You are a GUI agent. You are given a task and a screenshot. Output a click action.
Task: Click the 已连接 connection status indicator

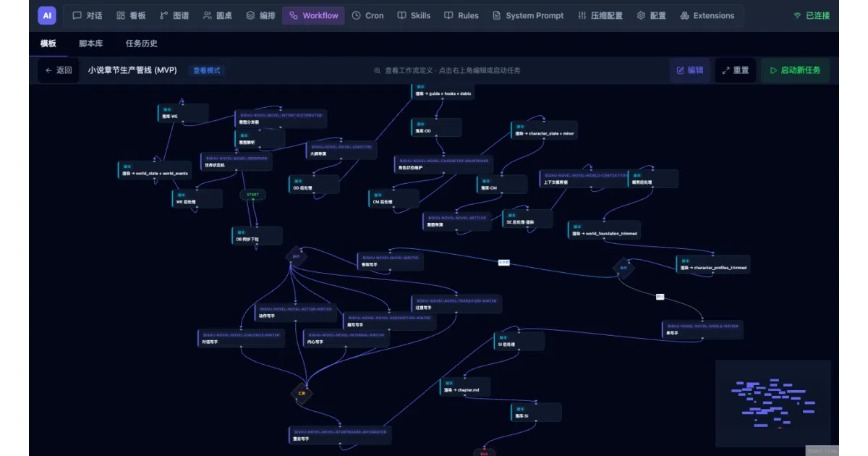(x=812, y=15)
